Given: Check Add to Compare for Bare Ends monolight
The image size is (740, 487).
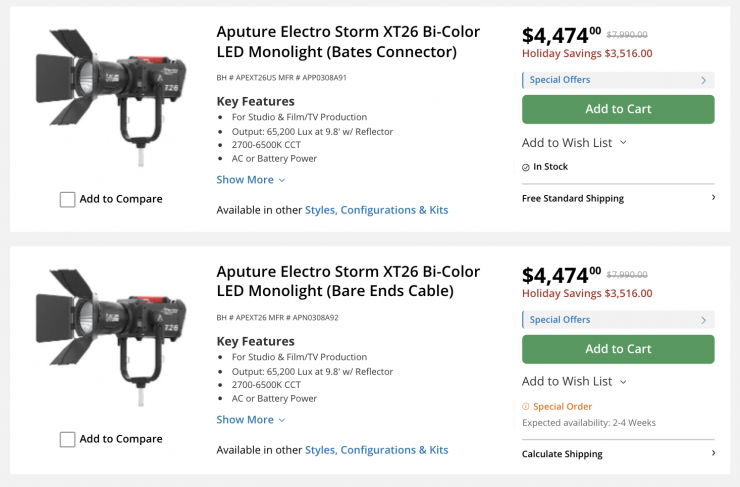Looking at the screenshot, I should [68, 439].
